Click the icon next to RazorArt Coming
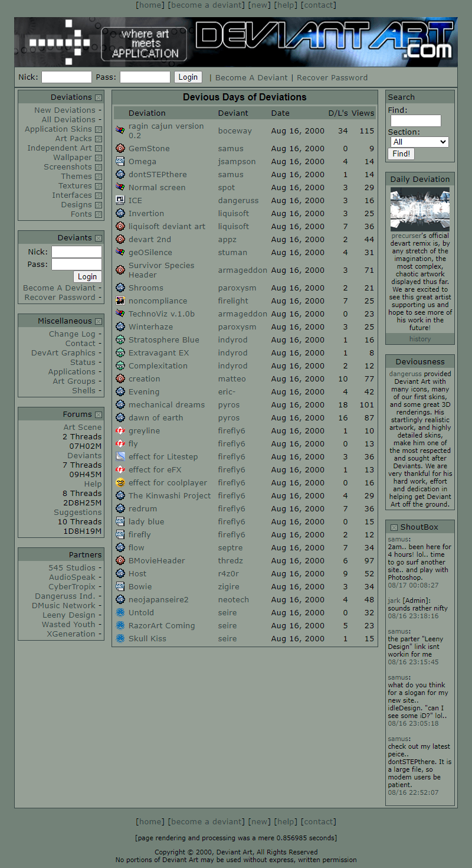 (120, 626)
